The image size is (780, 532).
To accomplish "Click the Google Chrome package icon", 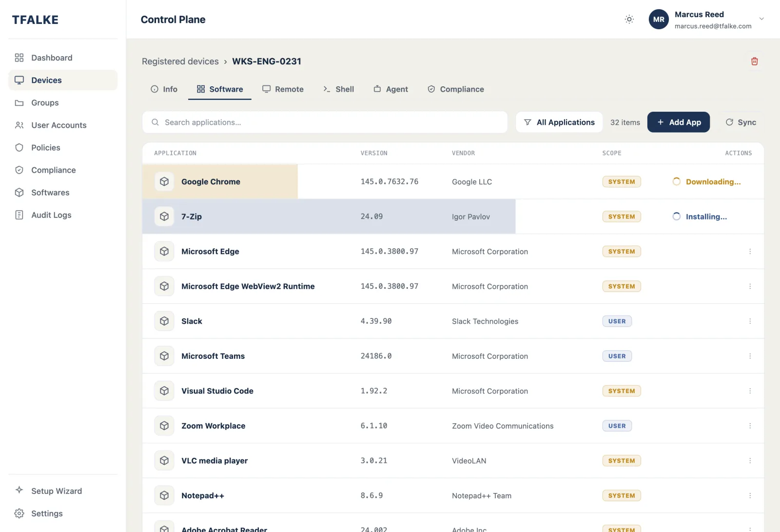I will click(164, 181).
